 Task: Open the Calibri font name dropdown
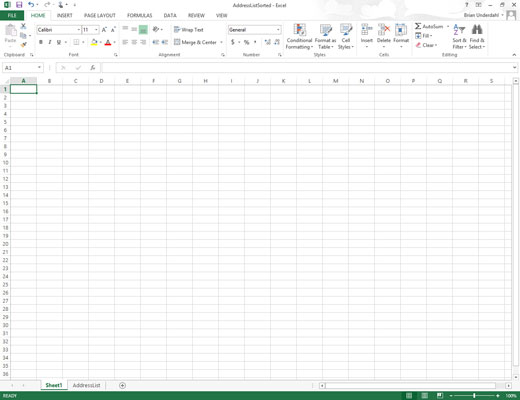pos(79,30)
